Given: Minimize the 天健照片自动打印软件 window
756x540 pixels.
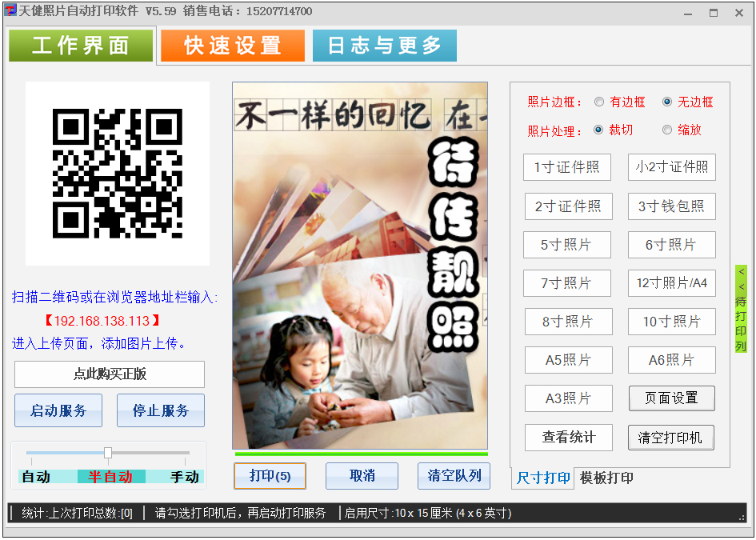Looking at the screenshot, I should [688, 13].
